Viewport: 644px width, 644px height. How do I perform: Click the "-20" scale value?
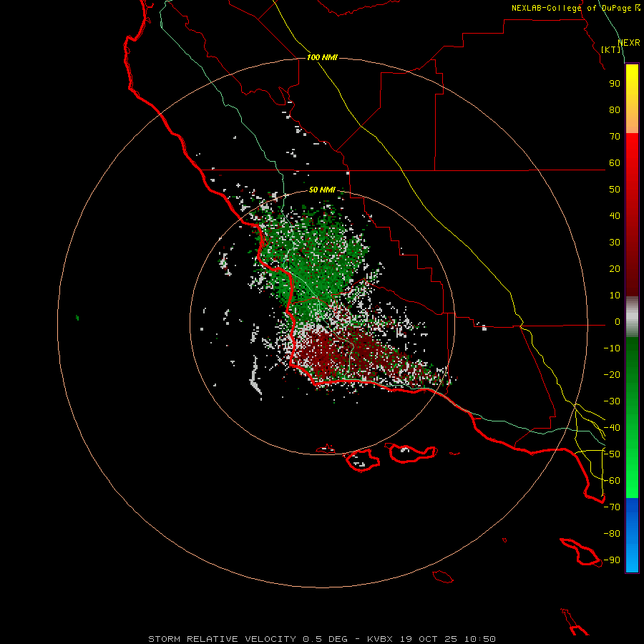(612, 375)
